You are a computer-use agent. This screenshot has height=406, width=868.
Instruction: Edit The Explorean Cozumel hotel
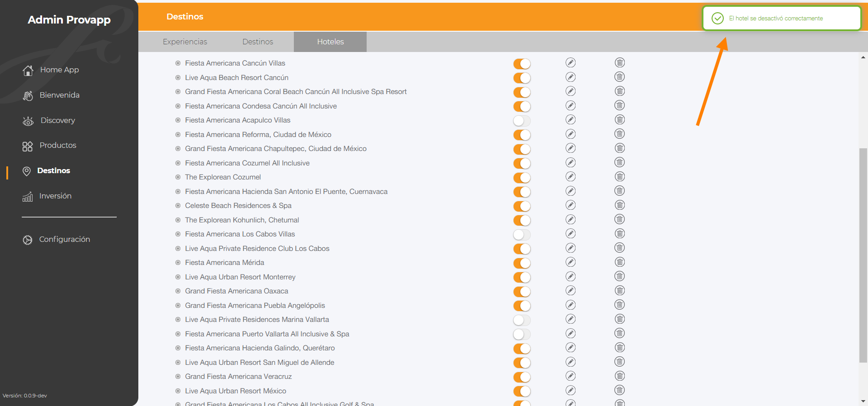click(571, 176)
